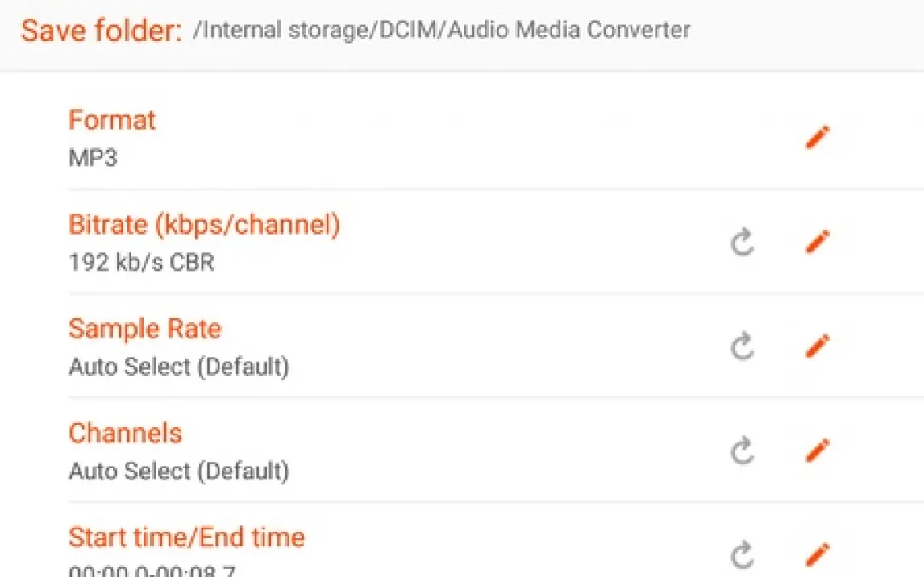The height and width of the screenshot is (577, 924).
Task: Tap Auto Select (Default) under Channels
Action: point(179,471)
